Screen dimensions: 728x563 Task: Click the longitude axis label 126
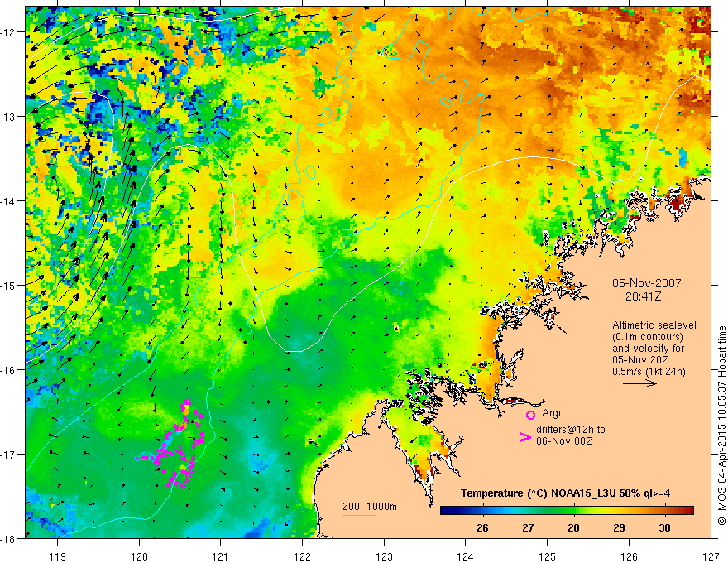(629, 556)
